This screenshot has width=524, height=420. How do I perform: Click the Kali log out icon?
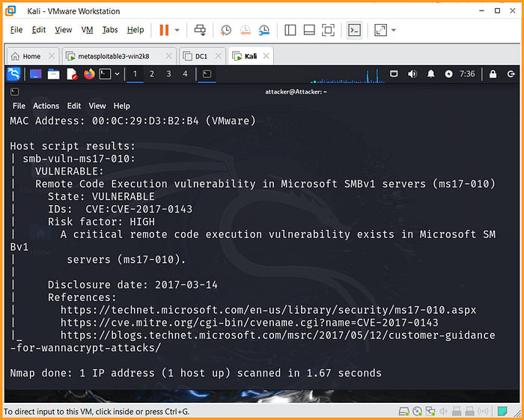(511, 74)
